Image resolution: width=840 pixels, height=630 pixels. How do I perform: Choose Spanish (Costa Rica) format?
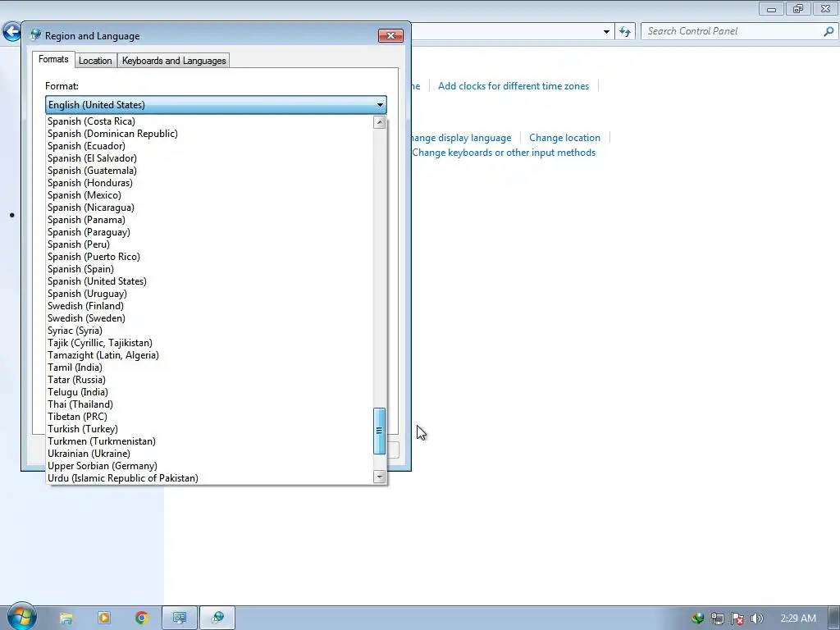tap(209, 121)
